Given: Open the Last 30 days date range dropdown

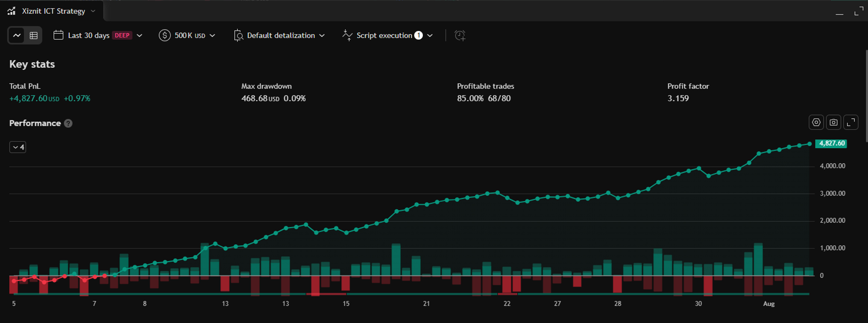Looking at the screenshot, I should [x=98, y=35].
